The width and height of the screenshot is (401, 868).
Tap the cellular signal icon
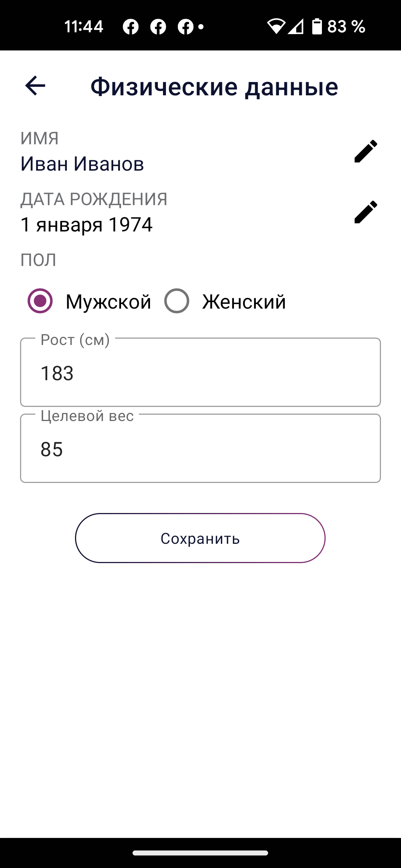pos(296,26)
